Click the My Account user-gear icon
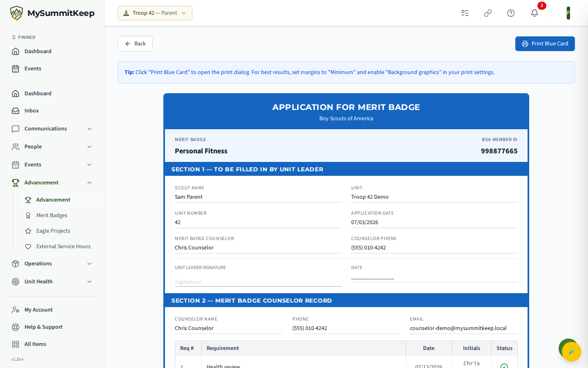 (x=16, y=310)
